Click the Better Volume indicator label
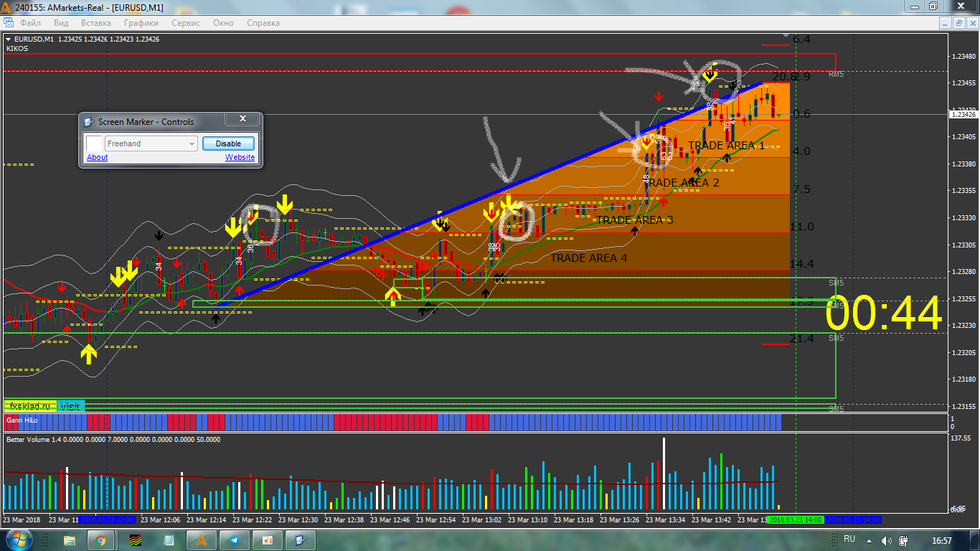Viewport: 980px width, 551px height. pyautogui.click(x=113, y=439)
